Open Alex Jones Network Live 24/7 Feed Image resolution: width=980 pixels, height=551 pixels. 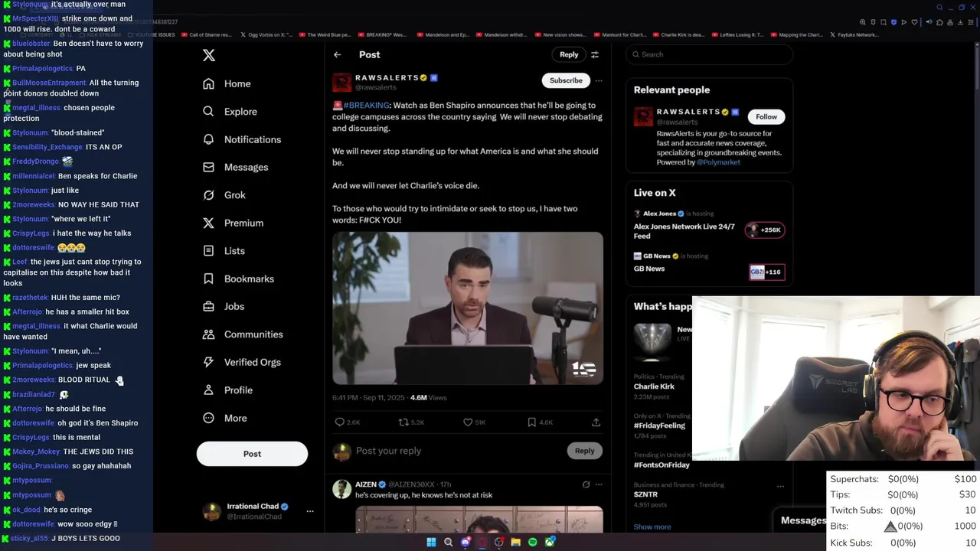684,231
